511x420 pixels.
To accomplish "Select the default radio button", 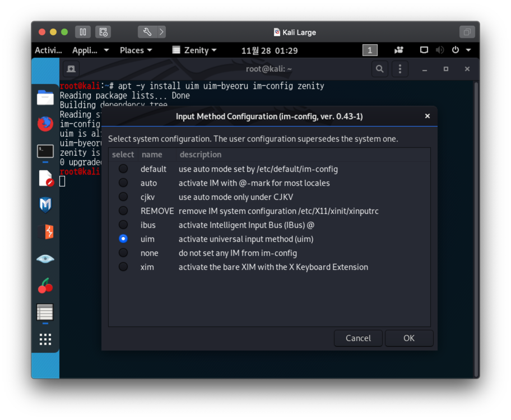I will [x=123, y=169].
